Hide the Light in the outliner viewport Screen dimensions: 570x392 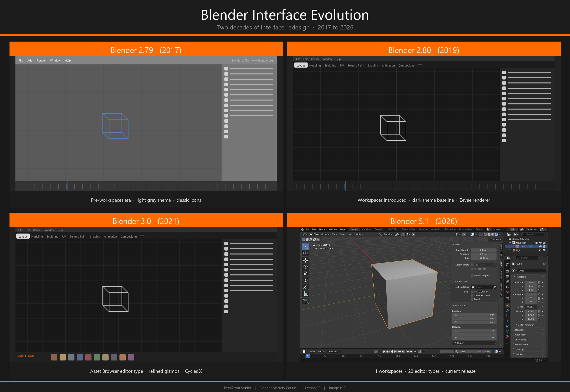click(540, 250)
